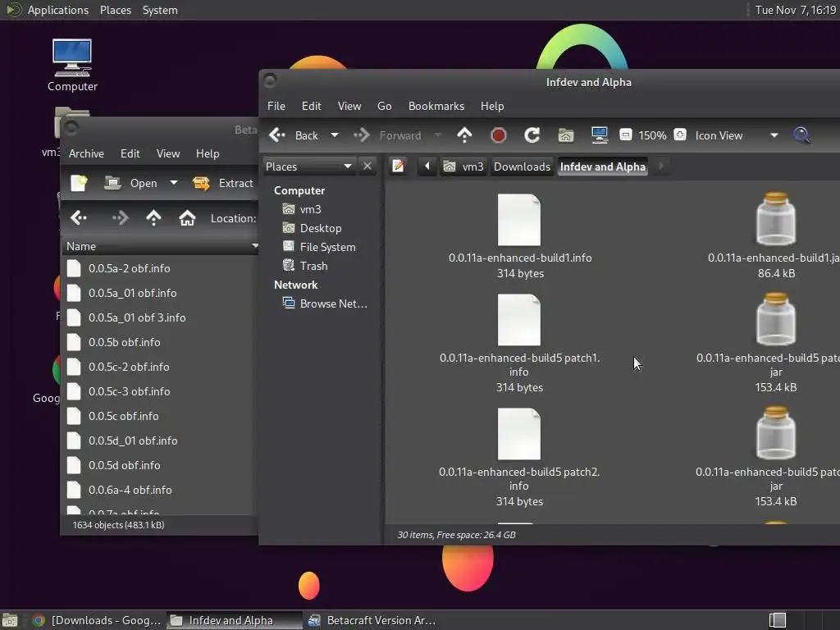Open Help menu in archive manager

(208, 153)
